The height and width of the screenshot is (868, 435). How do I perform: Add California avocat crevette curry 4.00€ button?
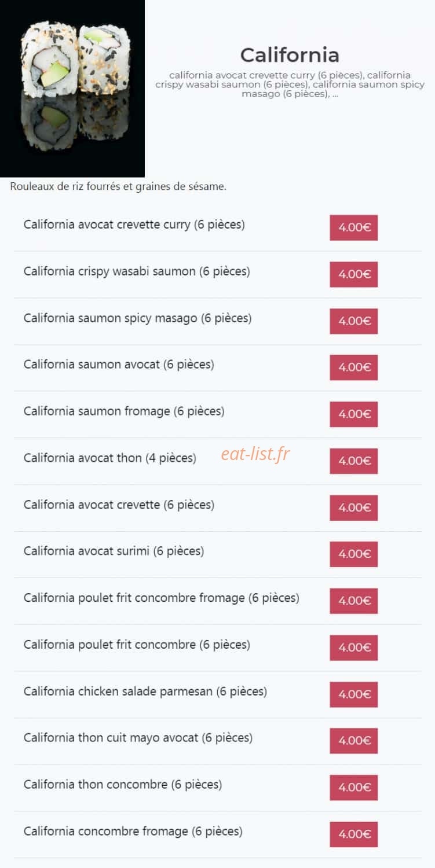354,227
